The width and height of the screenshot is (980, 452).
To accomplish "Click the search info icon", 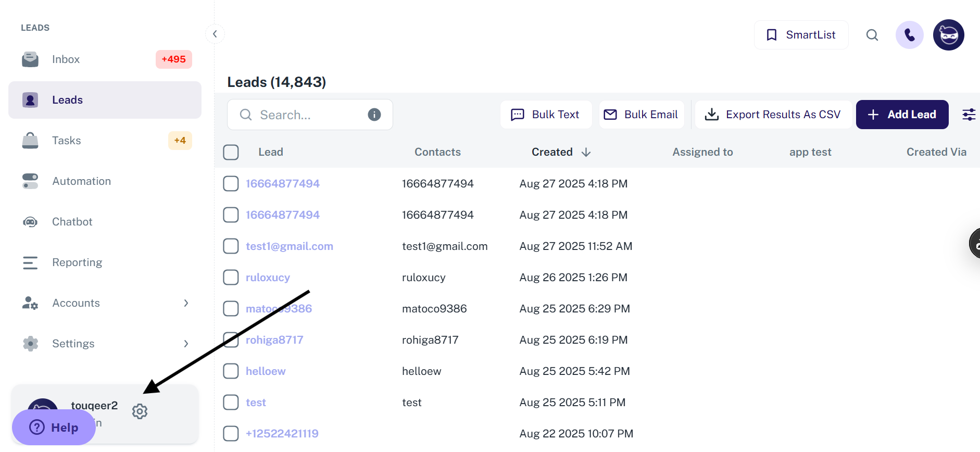I will [374, 115].
